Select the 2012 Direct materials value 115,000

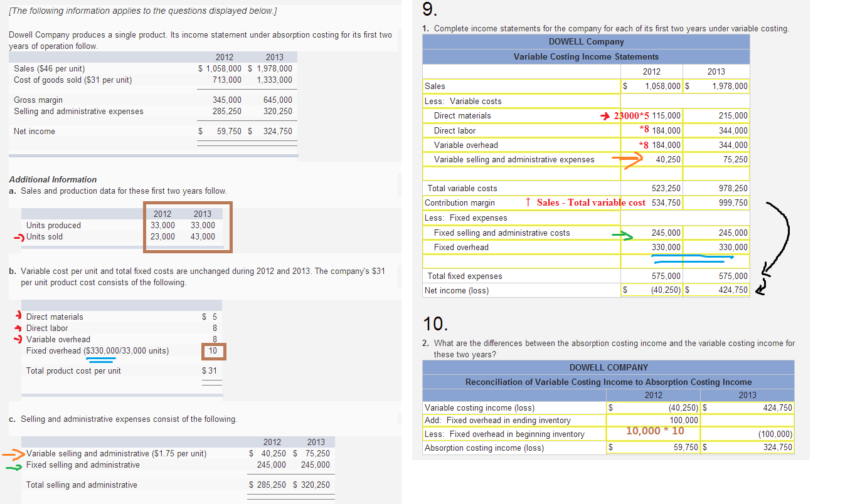point(666,115)
